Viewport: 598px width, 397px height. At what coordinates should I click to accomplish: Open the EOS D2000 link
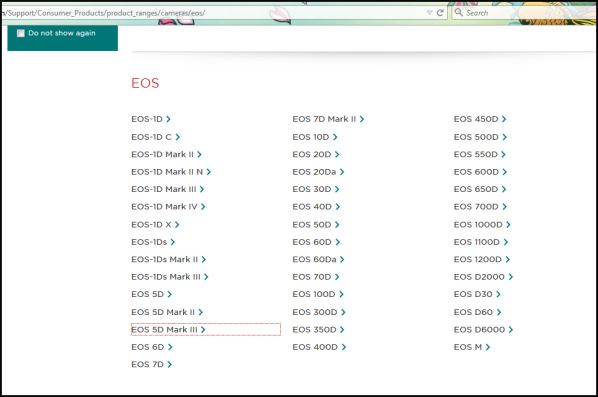(x=484, y=277)
